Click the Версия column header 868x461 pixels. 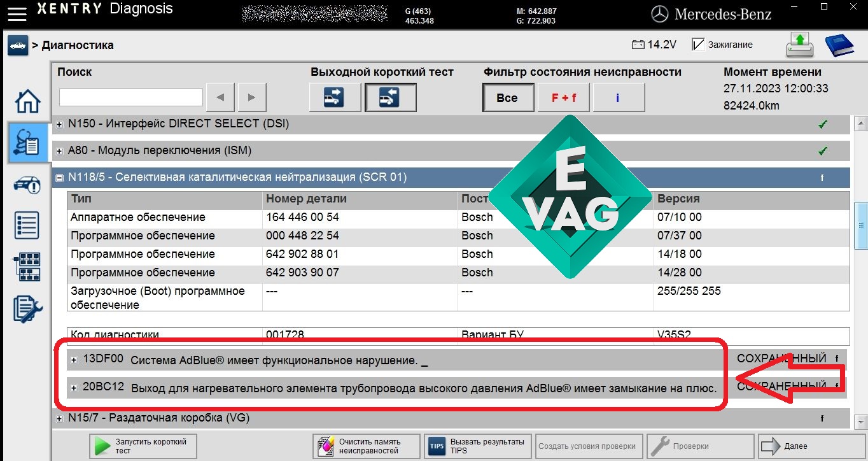678,199
